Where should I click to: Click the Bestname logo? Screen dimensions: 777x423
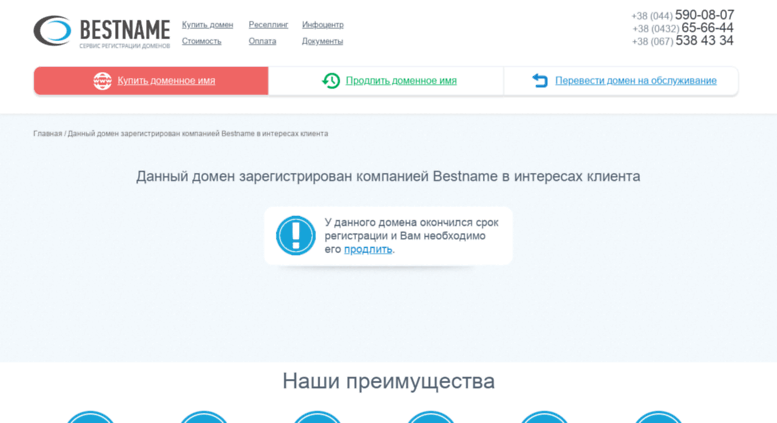tap(102, 31)
